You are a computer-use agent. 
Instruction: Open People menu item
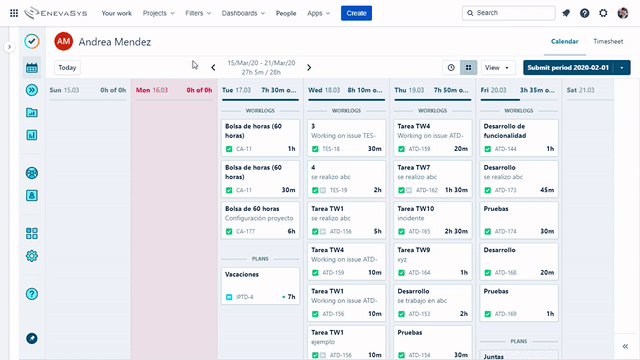pos(286,13)
